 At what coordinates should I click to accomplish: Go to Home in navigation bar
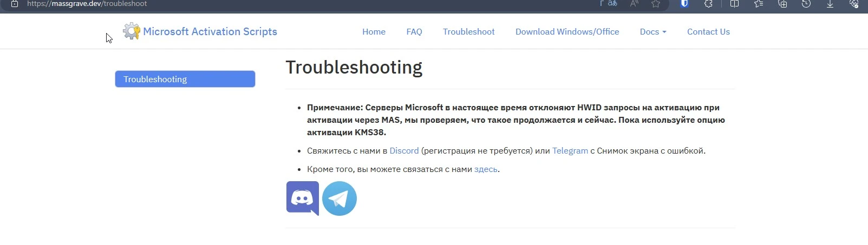click(x=374, y=32)
